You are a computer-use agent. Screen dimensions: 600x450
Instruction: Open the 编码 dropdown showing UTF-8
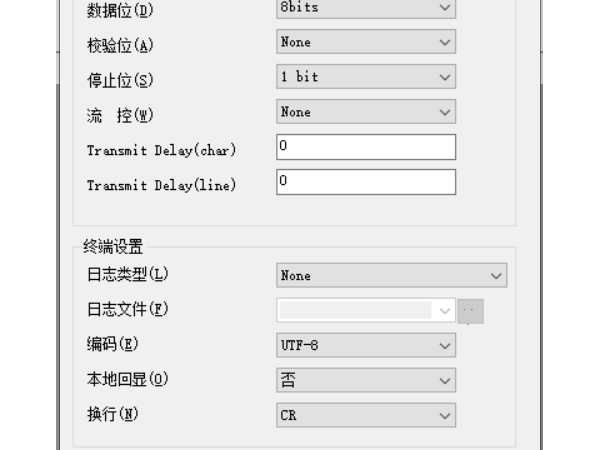click(x=365, y=344)
